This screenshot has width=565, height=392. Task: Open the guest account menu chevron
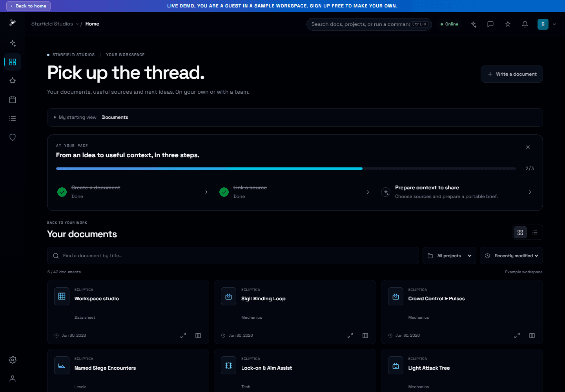[554, 24]
